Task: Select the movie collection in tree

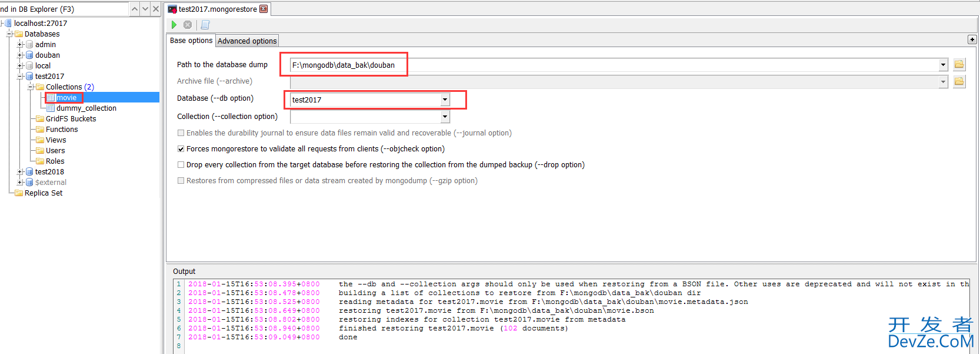Action: click(66, 98)
